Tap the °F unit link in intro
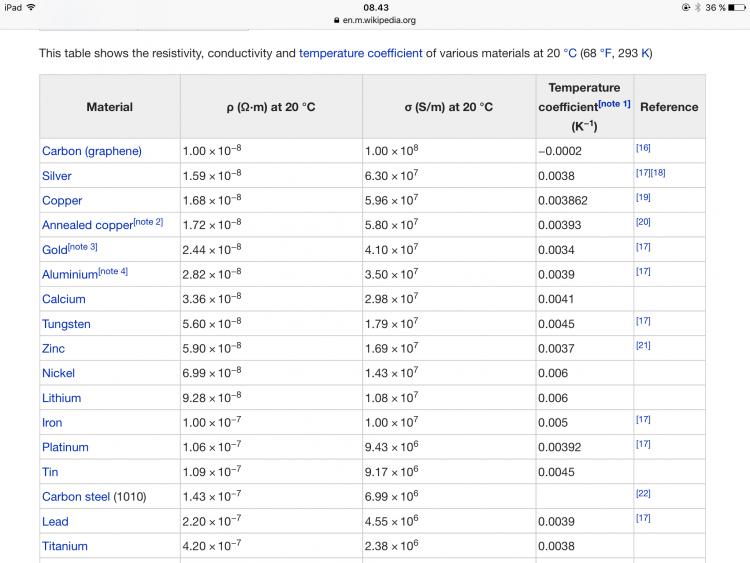The width and height of the screenshot is (750, 563). [x=606, y=53]
